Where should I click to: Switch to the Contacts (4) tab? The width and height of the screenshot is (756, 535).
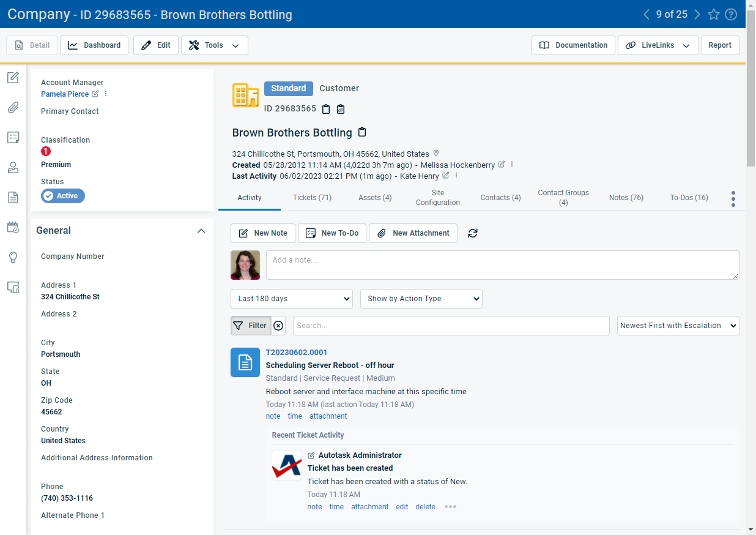pyautogui.click(x=500, y=198)
